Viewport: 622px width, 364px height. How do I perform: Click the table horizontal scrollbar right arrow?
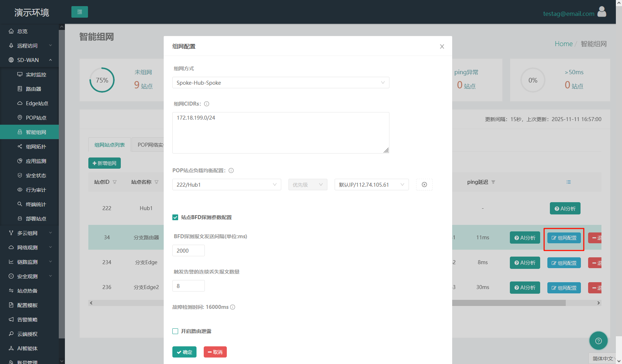pos(599,303)
